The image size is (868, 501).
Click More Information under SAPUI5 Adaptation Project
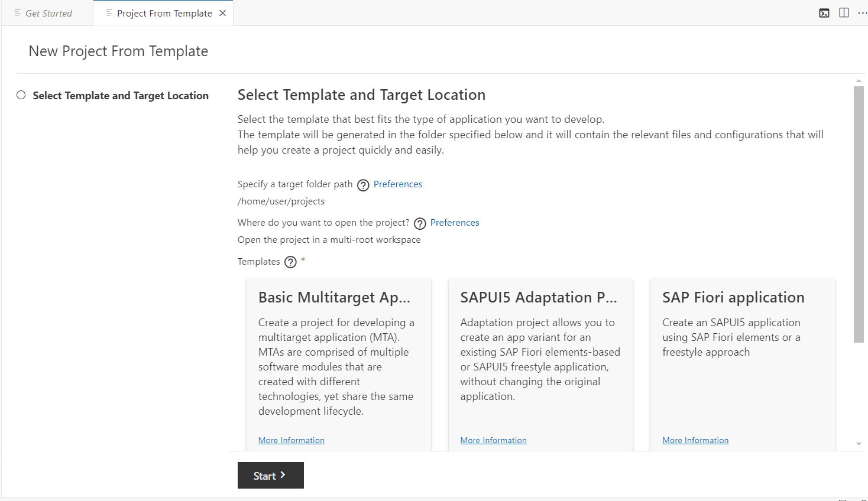493,440
